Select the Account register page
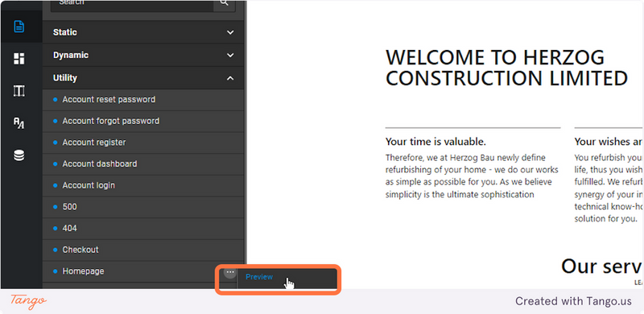Viewport: 644px width, 314px height. [143, 143]
